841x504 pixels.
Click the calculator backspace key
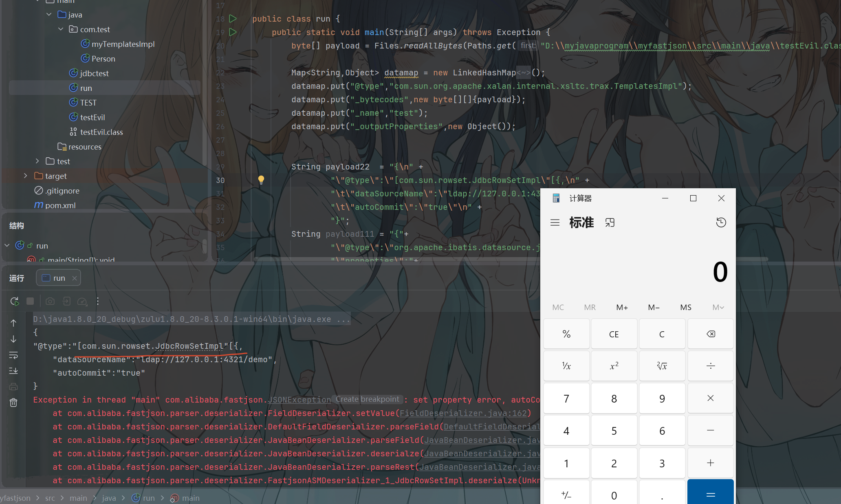(x=711, y=334)
